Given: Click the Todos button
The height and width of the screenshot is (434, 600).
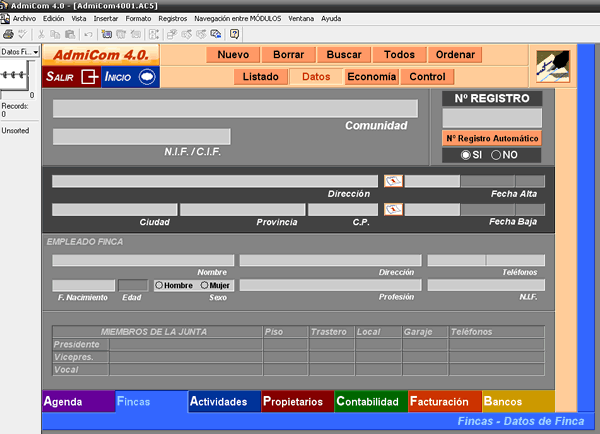Looking at the screenshot, I should pos(399,55).
